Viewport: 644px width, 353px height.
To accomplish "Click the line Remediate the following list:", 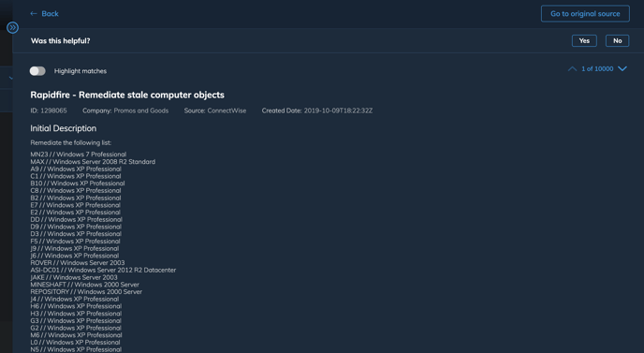I will tap(70, 142).
